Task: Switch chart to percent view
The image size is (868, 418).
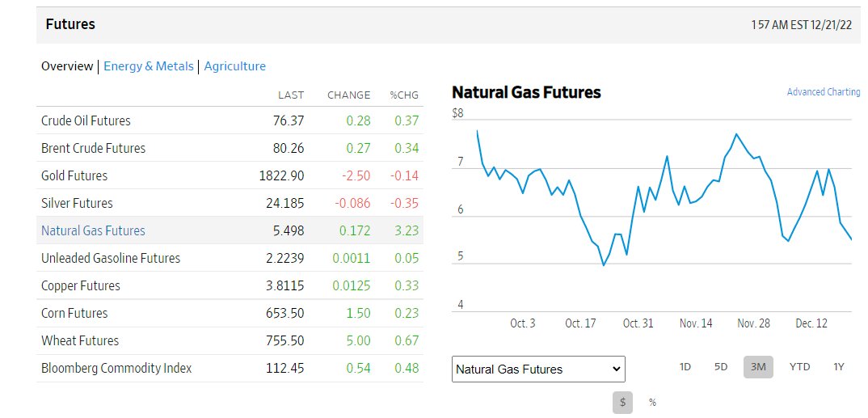Action: [652, 403]
